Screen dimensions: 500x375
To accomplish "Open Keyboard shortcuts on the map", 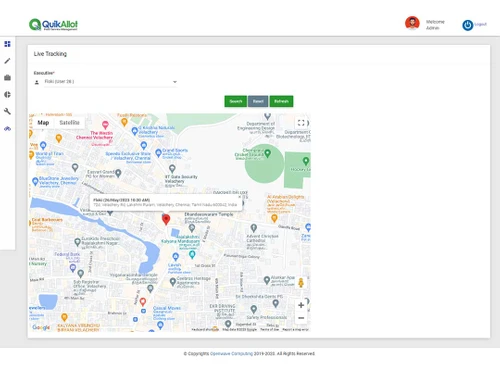I will 205,329.
